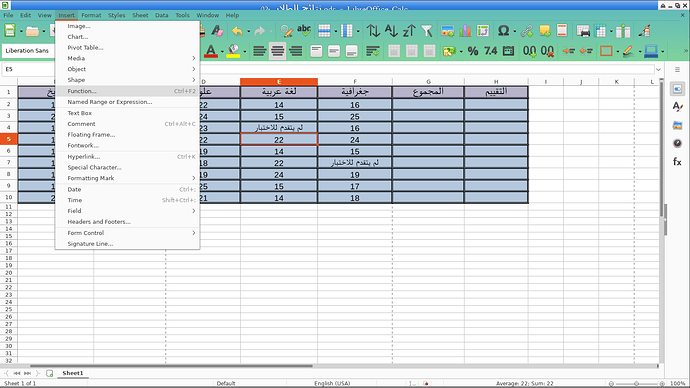Image resolution: width=690 pixels, height=388 pixels.
Task: Click the Insert Comment note icon
Action: click(544, 31)
